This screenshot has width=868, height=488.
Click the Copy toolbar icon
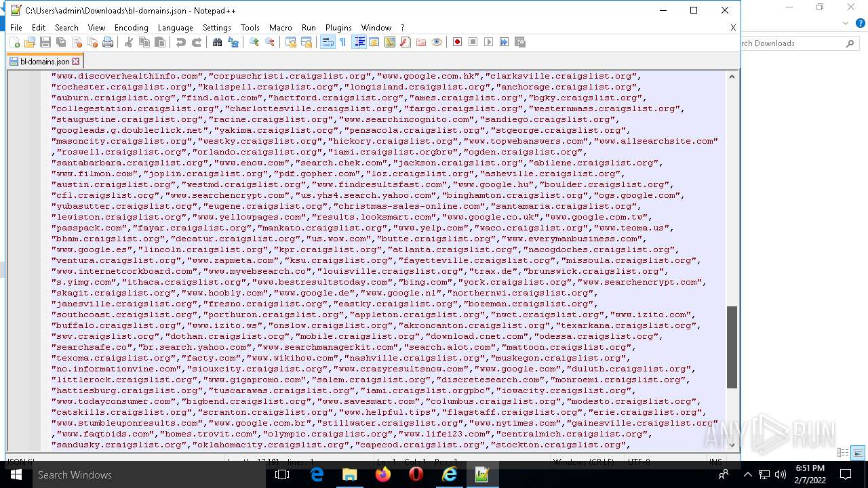[144, 42]
